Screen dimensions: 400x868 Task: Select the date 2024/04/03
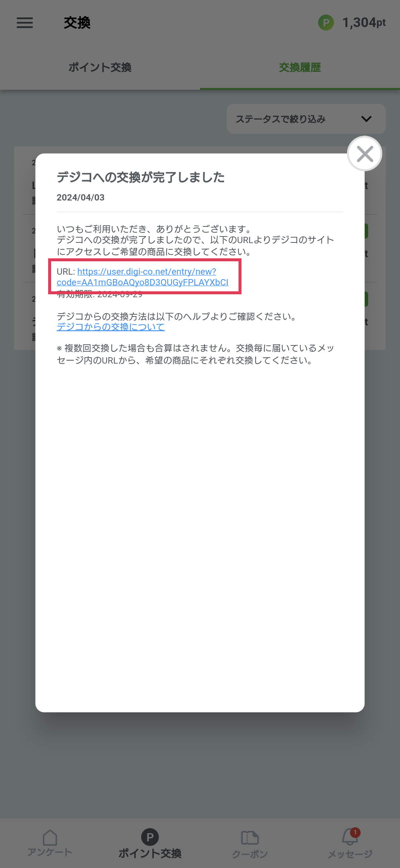click(x=81, y=198)
